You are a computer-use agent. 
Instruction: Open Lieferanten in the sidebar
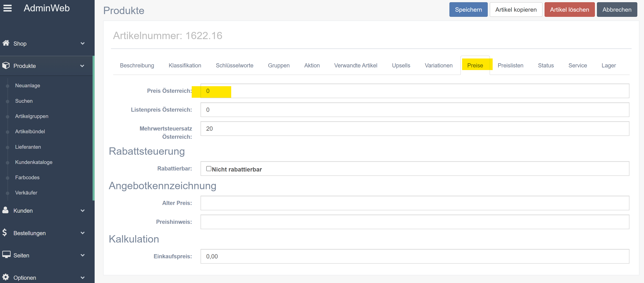(28, 147)
